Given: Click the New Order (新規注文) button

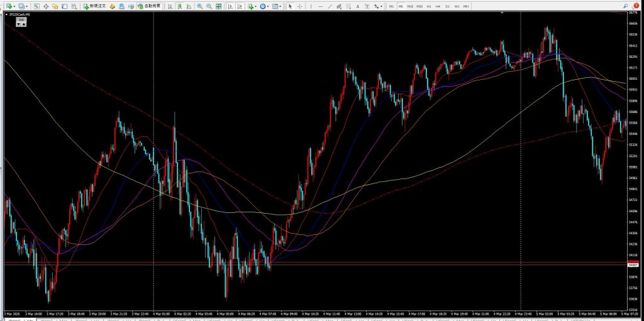Looking at the screenshot, I should tap(95, 6).
